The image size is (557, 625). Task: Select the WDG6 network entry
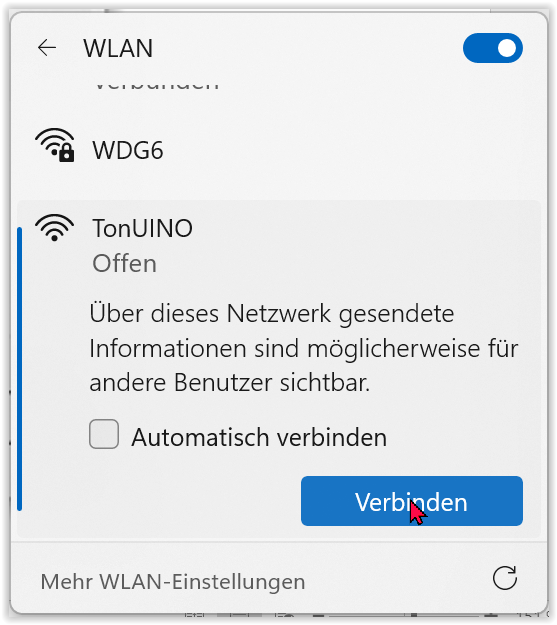[278, 150]
